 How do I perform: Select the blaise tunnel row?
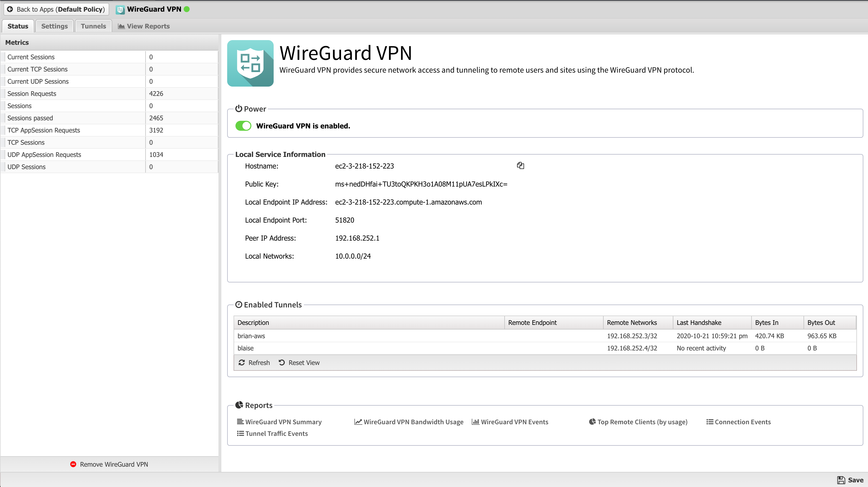click(x=545, y=348)
